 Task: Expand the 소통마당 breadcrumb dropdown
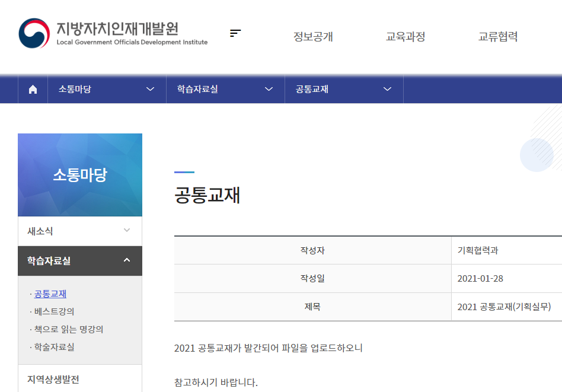coord(107,89)
